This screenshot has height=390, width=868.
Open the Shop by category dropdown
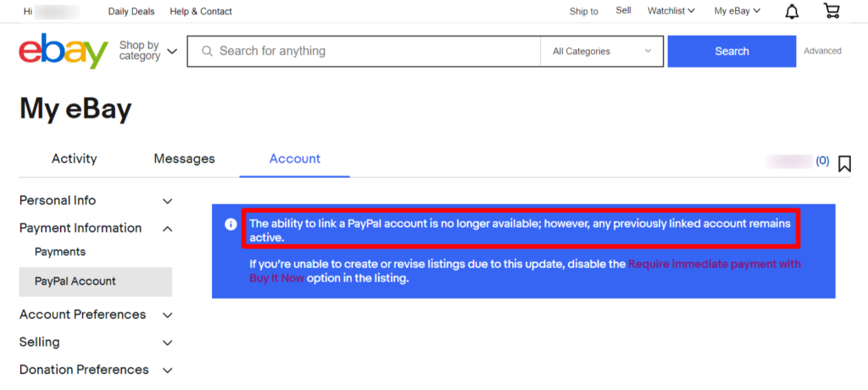[x=147, y=51]
